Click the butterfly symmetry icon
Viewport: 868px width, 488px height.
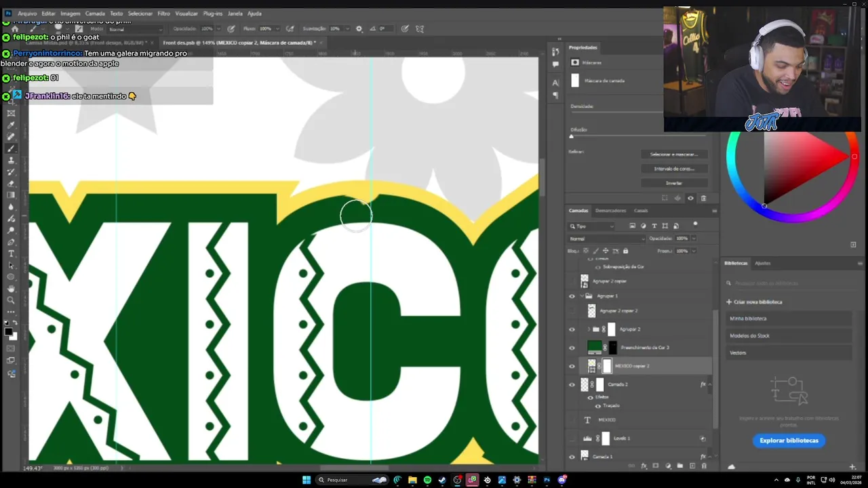[x=420, y=28]
